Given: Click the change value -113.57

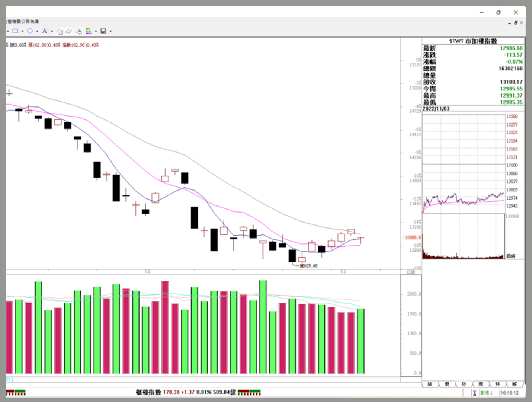Looking at the screenshot, I should pos(513,55).
